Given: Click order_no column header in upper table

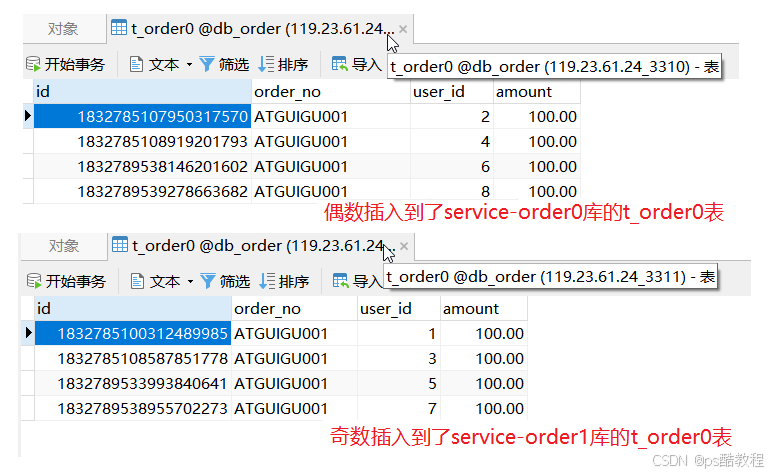Looking at the screenshot, I should pyautogui.click(x=331, y=92).
